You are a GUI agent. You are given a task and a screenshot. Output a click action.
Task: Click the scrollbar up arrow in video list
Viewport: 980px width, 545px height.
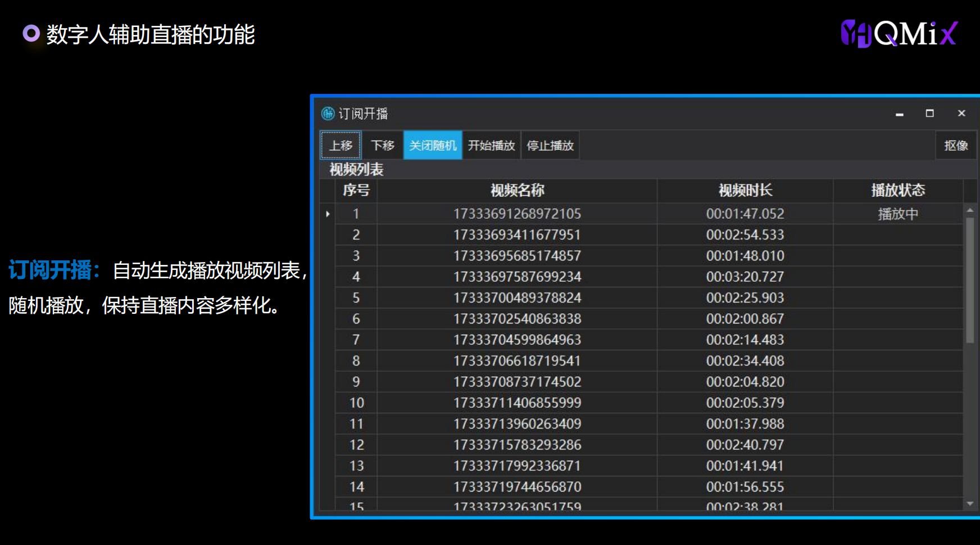pos(970,210)
